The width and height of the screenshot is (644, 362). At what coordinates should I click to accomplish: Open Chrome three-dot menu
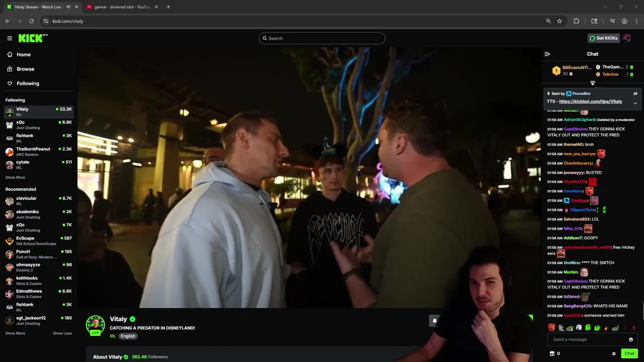pos(636,21)
